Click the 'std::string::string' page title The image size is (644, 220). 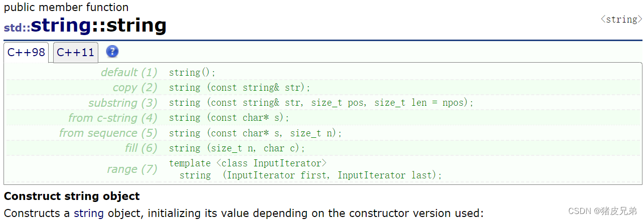point(85,26)
